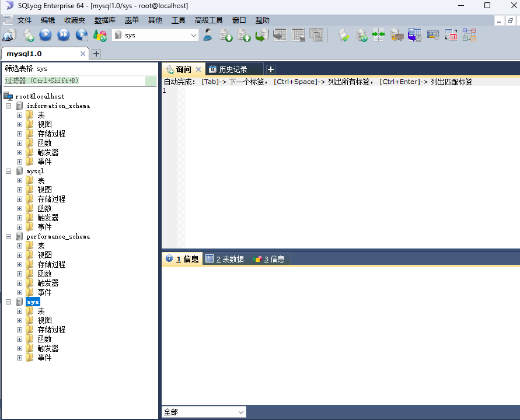The image size is (520, 420).
Task: Click the Execute Query play icon
Action: 46,36
